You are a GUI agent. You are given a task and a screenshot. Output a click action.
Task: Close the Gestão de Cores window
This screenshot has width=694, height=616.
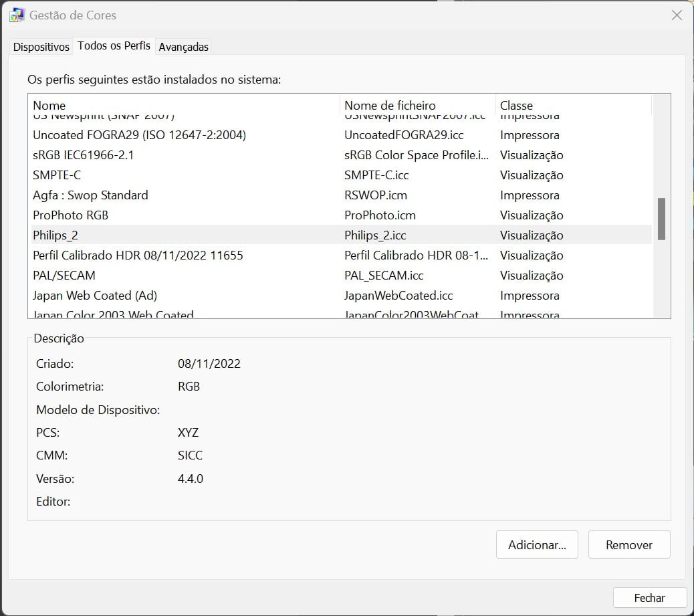(677, 15)
